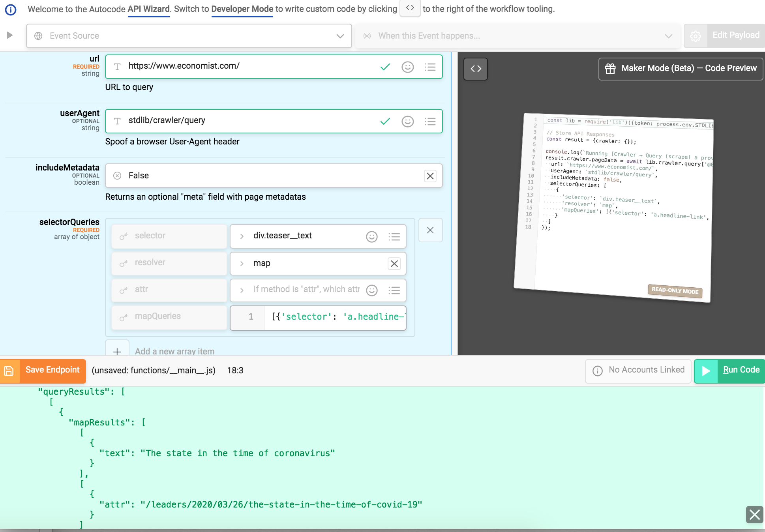Click the smiley icon in the url field

pos(408,67)
